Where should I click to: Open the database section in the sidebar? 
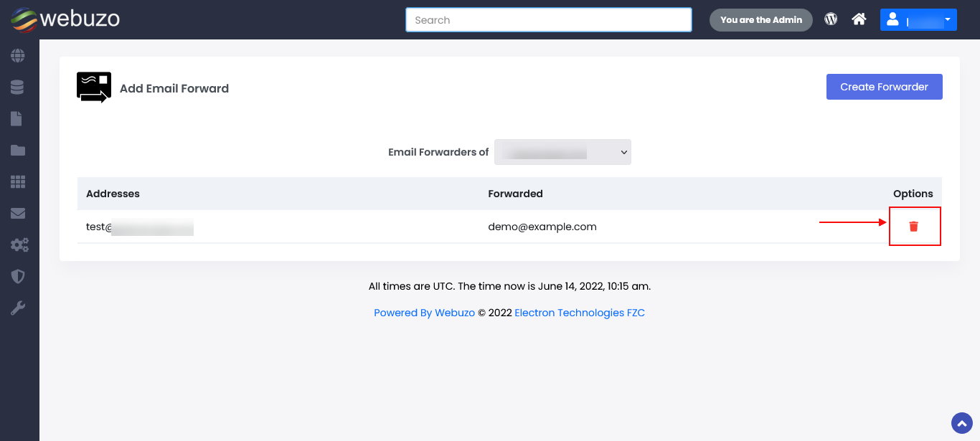(18, 87)
